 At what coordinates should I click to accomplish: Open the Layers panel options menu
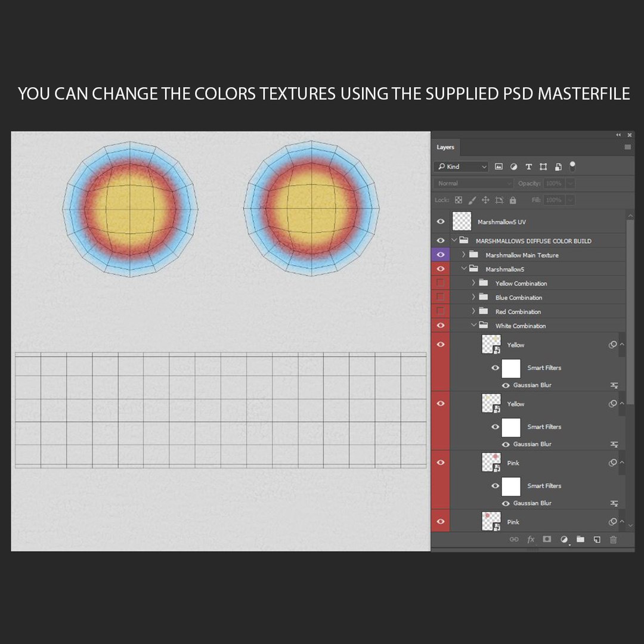coord(627,147)
